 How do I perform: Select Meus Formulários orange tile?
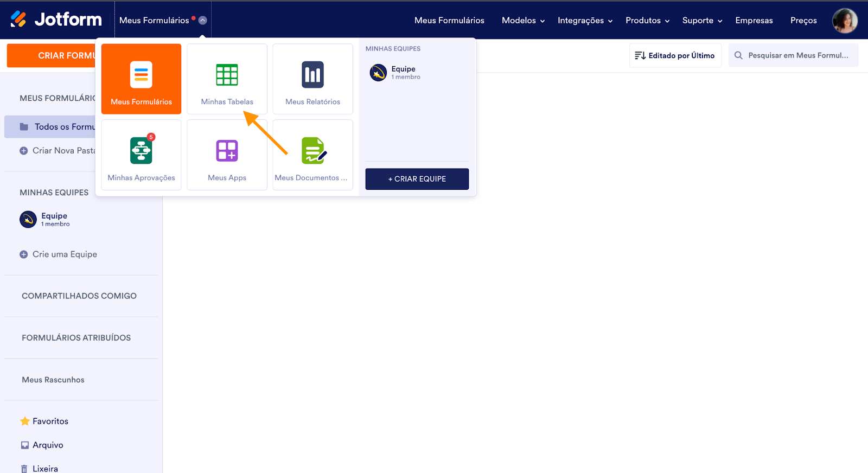click(141, 79)
